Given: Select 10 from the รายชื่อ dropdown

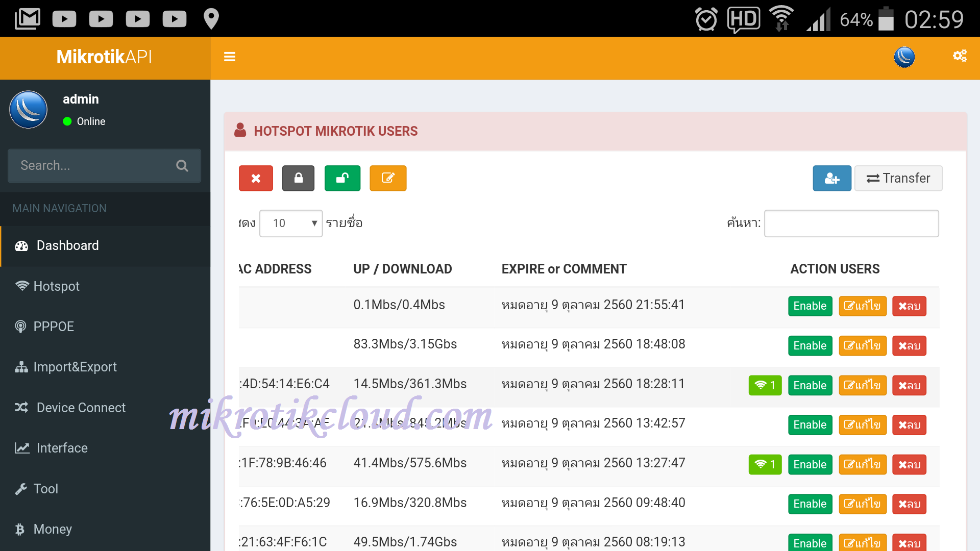Looking at the screenshot, I should tap(290, 221).
